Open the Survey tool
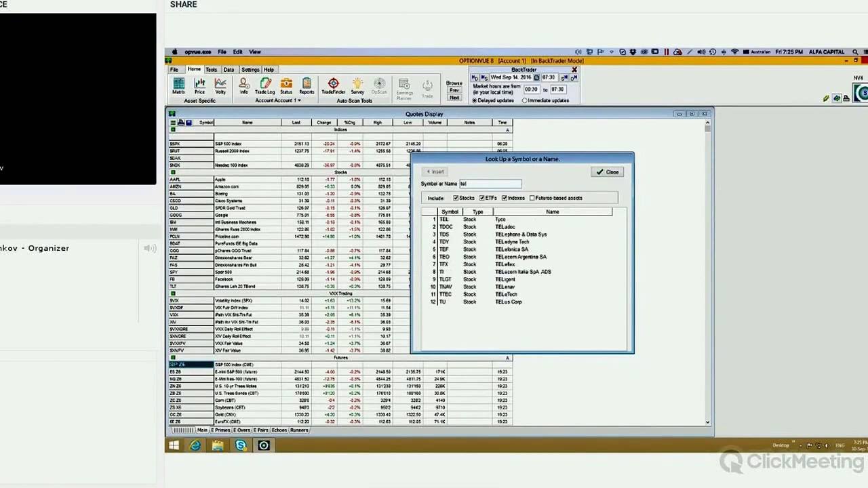Viewport: 868px width, 488px height. coord(357,86)
